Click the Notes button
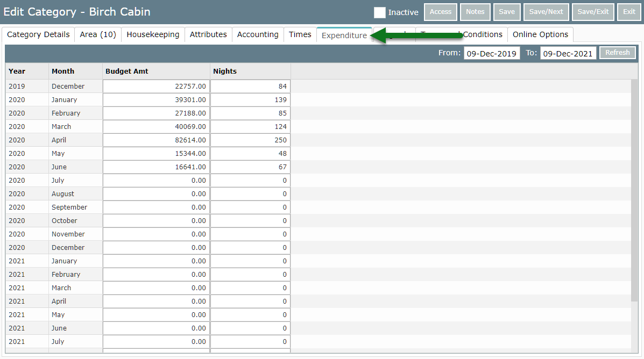 click(475, 12)
